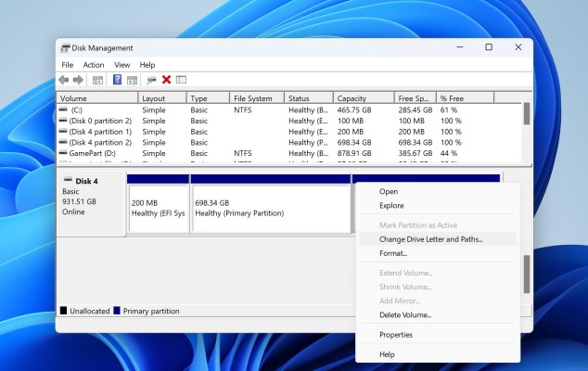This screenshot has height=371, width=588.
Task: Click the greyed Mark Partition as Active entry
Action: (x=438, y=225)
